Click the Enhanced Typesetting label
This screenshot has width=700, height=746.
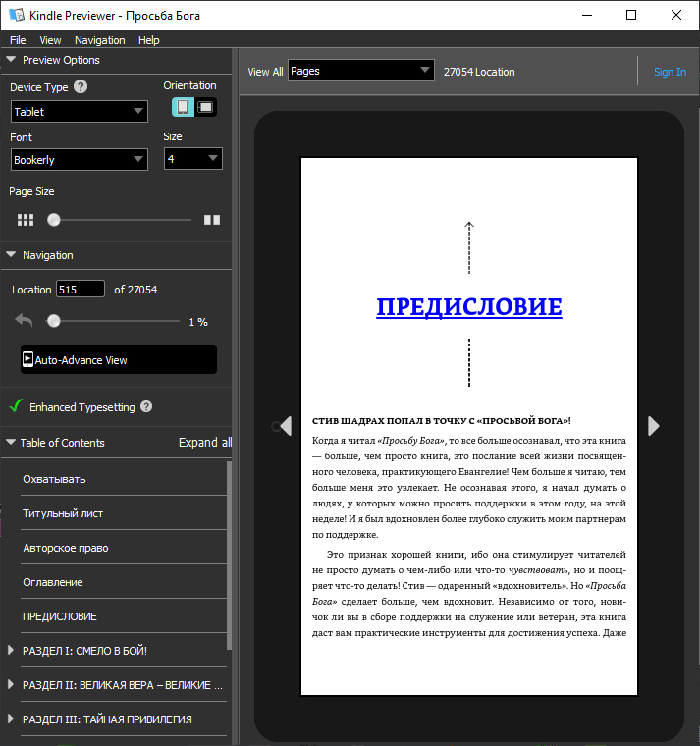pyautogui.click(x=82, y=407)
